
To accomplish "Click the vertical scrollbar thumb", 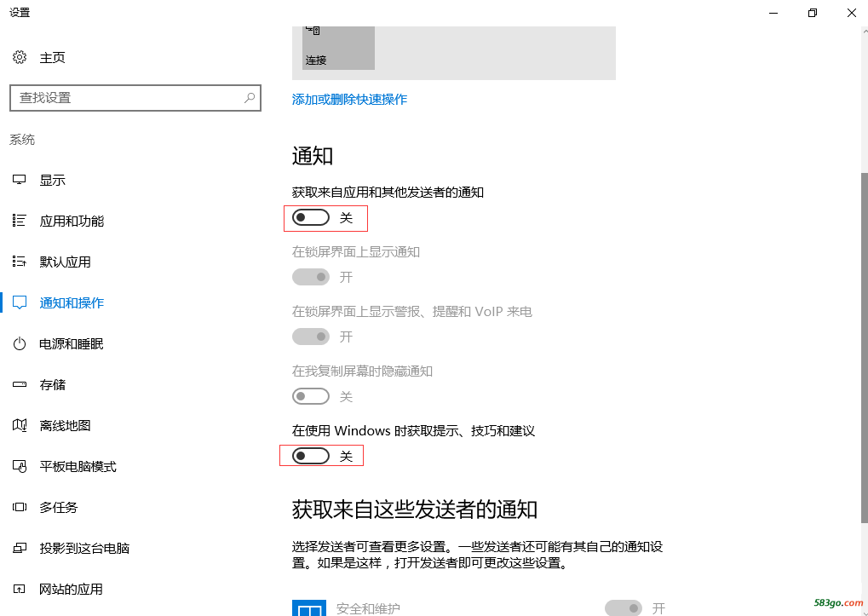I will click(x=864, y=347).
